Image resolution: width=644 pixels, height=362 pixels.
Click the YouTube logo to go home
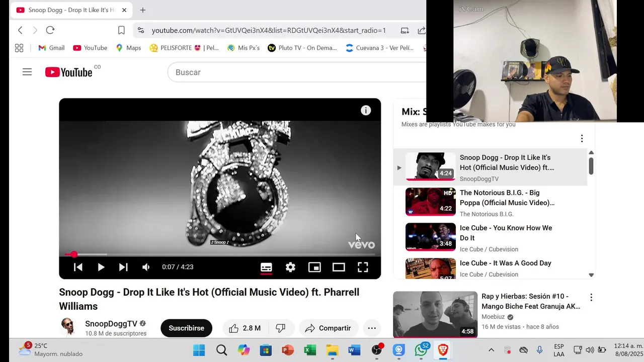tap(69, 72)
